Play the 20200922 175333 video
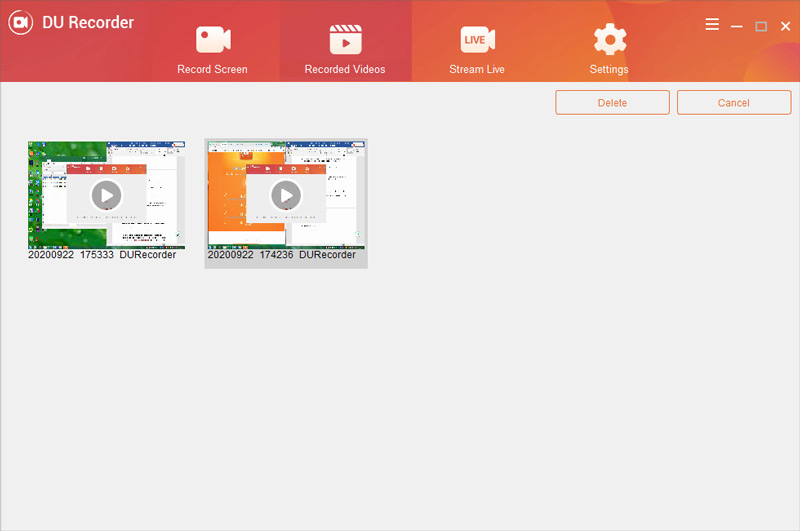This screenshot has height=531, width=800. pyautogui.click(x=106, y=195)
